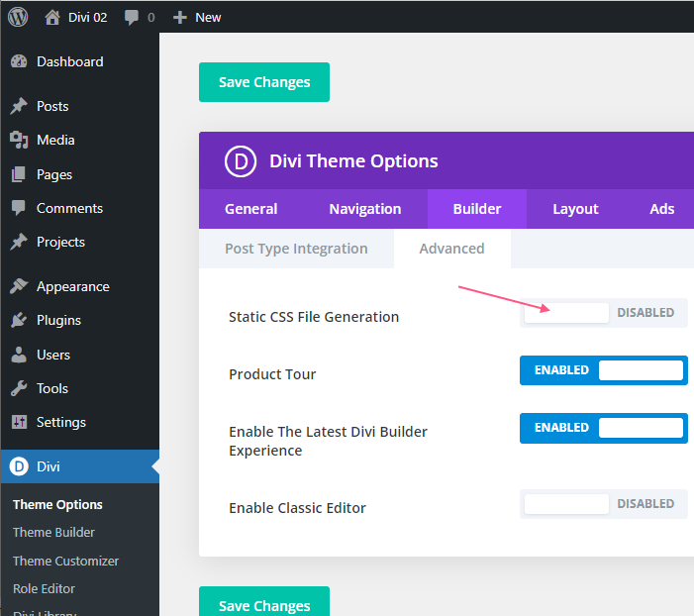Viewport: 694px width, 616px height.
Task: Open the Divi 02 site link
Action: coord(88,17)
